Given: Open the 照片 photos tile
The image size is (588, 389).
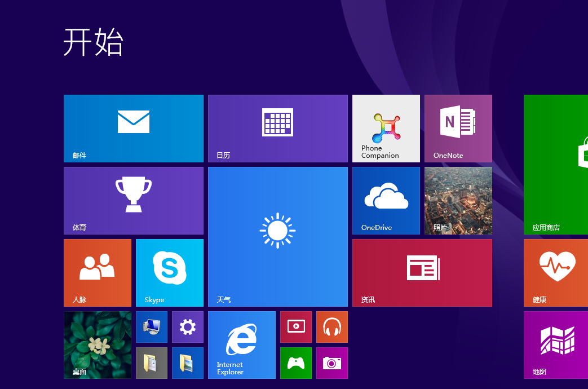Looking at the screenshot, I should click(458, 201).
